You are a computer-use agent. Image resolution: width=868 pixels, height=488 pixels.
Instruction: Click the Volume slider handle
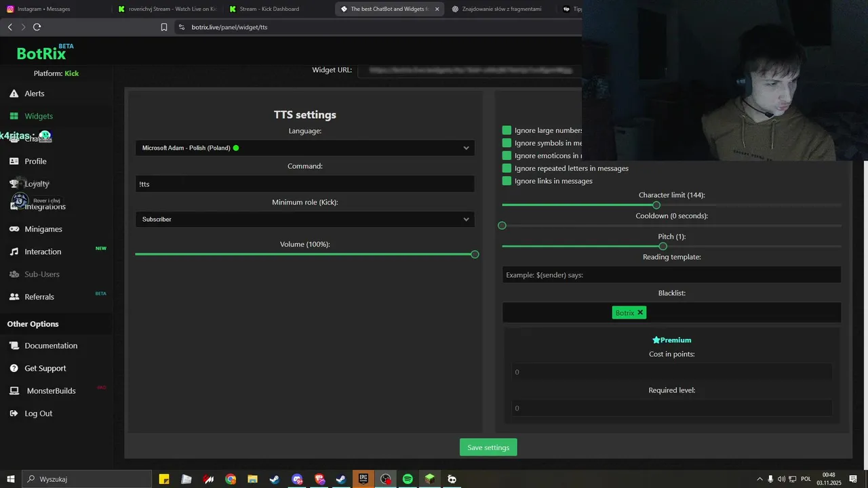point(475,254)
